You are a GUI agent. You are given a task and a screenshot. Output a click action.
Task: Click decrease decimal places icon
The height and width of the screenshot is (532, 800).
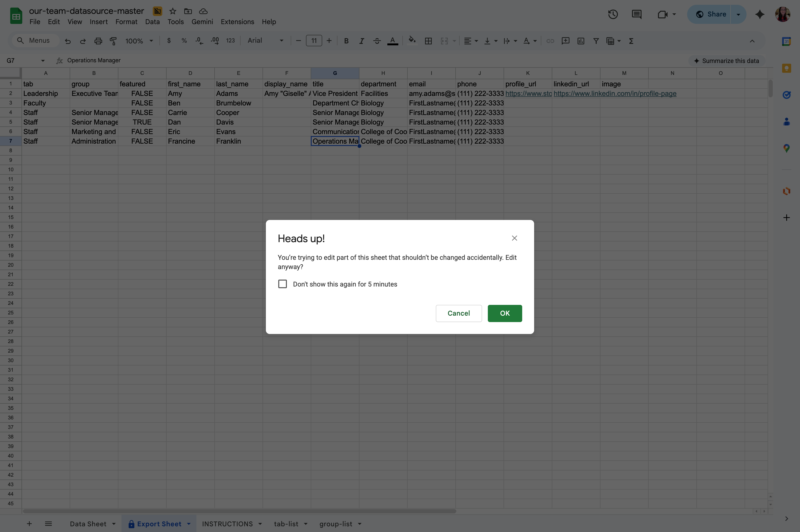199,41
